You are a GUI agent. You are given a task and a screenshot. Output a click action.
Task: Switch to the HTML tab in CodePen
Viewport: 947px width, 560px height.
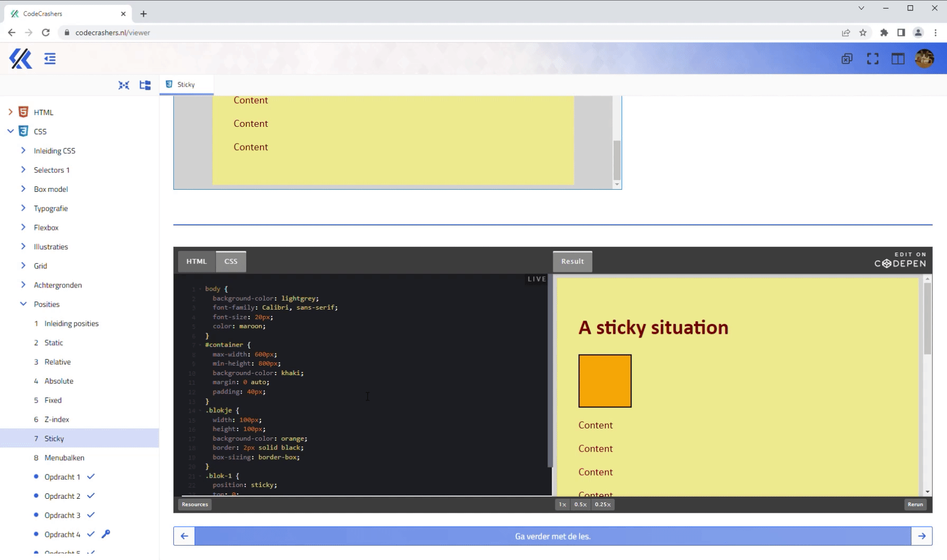point(197,262)
